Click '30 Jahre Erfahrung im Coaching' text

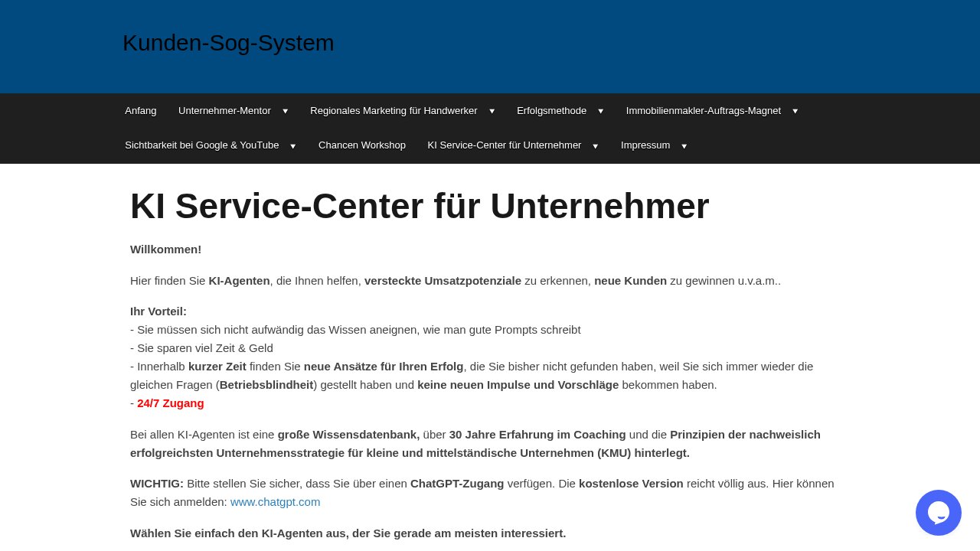click(537, 435)
